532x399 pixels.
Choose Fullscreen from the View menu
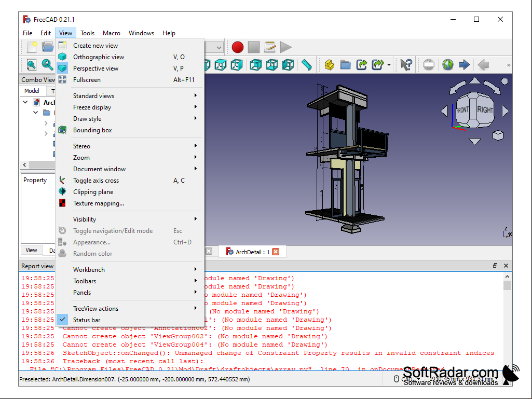pyautogui.click(x=130, y=80)
